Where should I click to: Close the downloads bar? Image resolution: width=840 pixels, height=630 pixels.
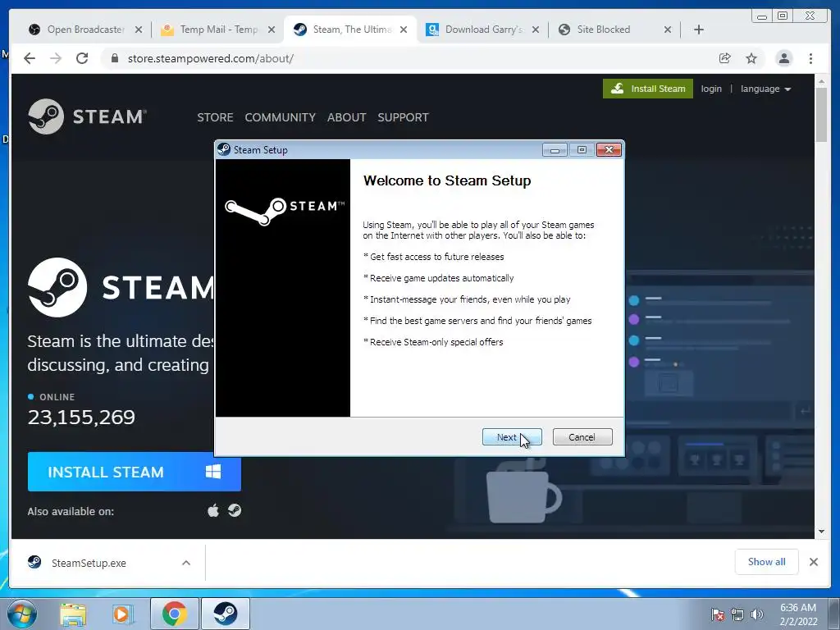click(x=814, y=561)
